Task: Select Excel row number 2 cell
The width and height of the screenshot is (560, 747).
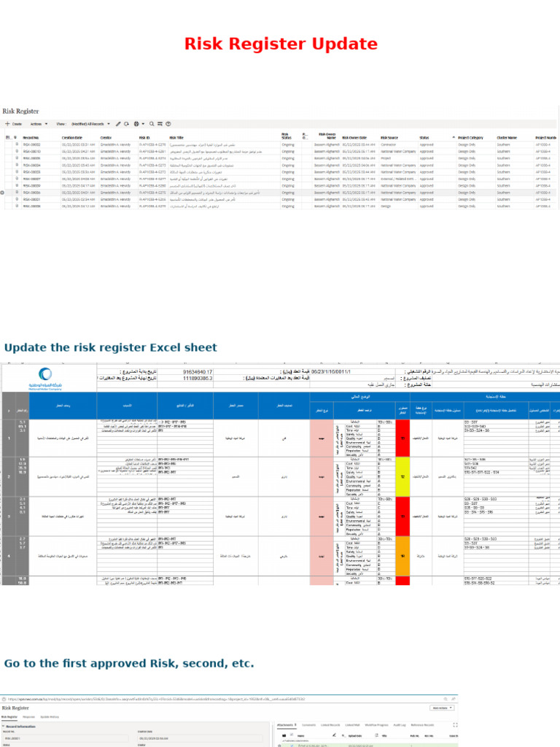Action: 9,477
